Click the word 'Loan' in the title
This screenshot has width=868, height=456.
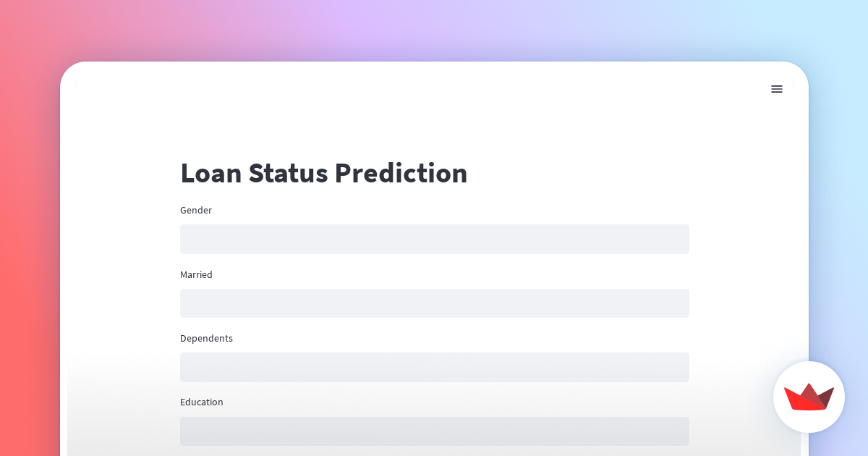click(x=210, y=174)
